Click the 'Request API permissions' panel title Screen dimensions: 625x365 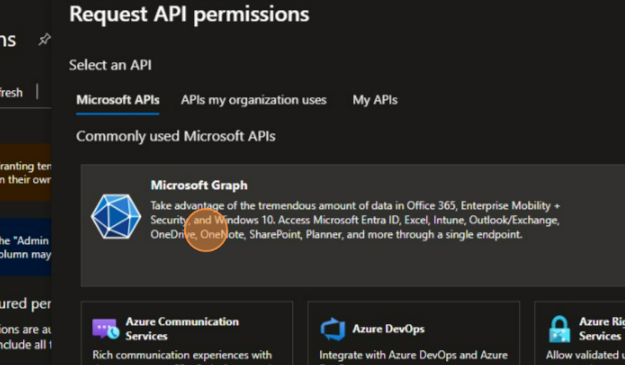pos(189,14)
